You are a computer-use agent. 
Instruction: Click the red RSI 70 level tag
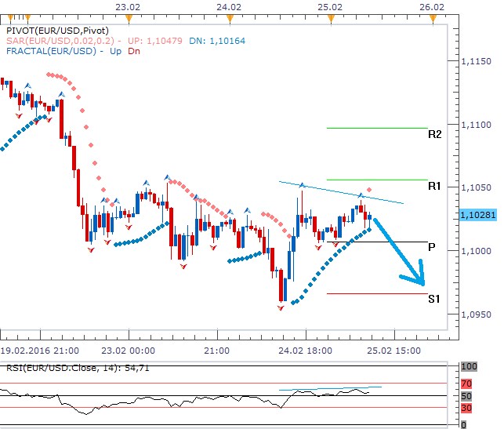point(468,384)
